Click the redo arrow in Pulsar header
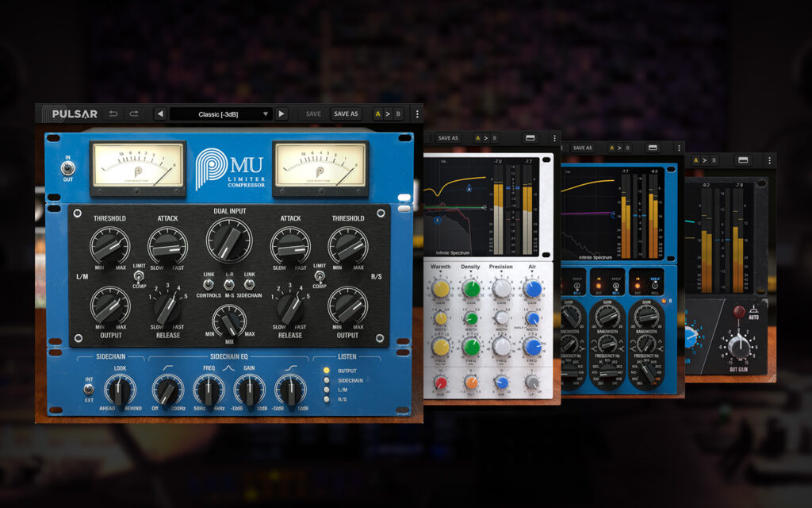 click(134, 114)
